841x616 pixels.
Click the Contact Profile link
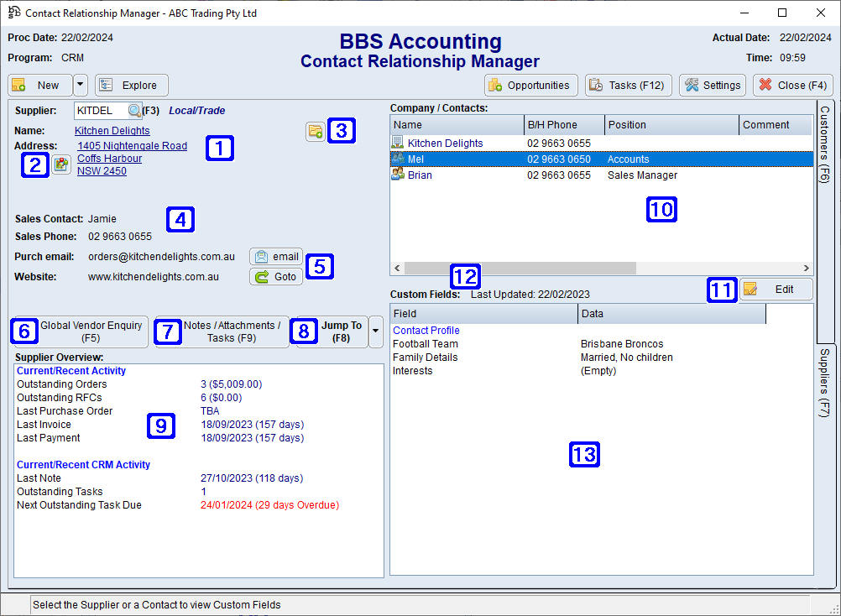tap(426, 330)
